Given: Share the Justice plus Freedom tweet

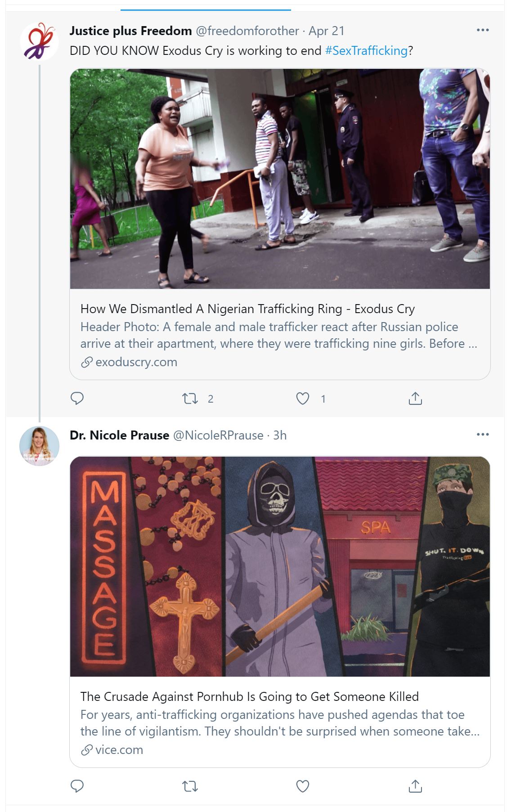Looking at the screenshot, I should point(415,399).
